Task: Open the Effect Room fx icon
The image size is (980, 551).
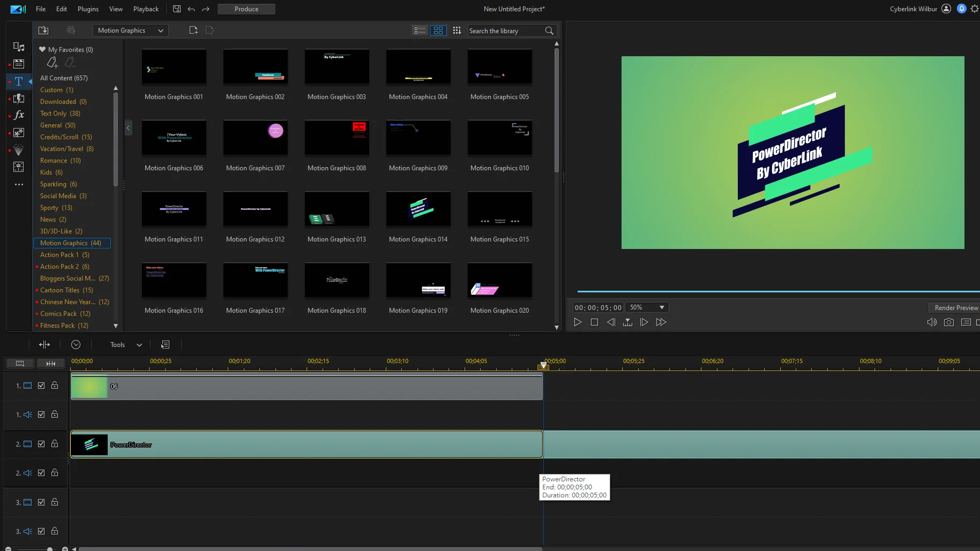Action: click(19, 115)
